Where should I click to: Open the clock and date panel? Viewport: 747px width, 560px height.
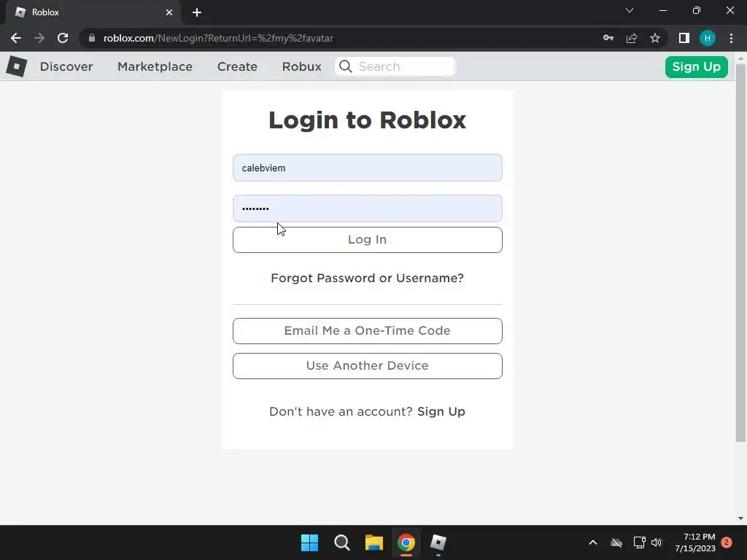(695, 542)
